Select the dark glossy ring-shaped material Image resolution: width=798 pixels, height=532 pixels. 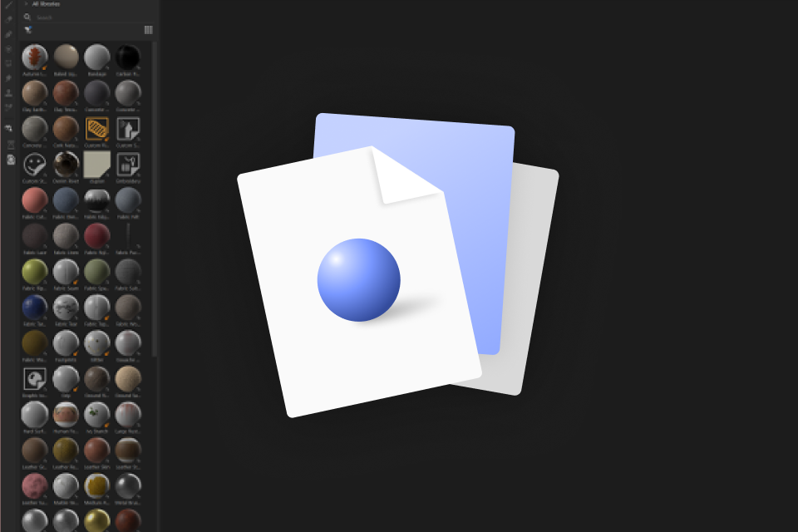[x=66, y=164]
